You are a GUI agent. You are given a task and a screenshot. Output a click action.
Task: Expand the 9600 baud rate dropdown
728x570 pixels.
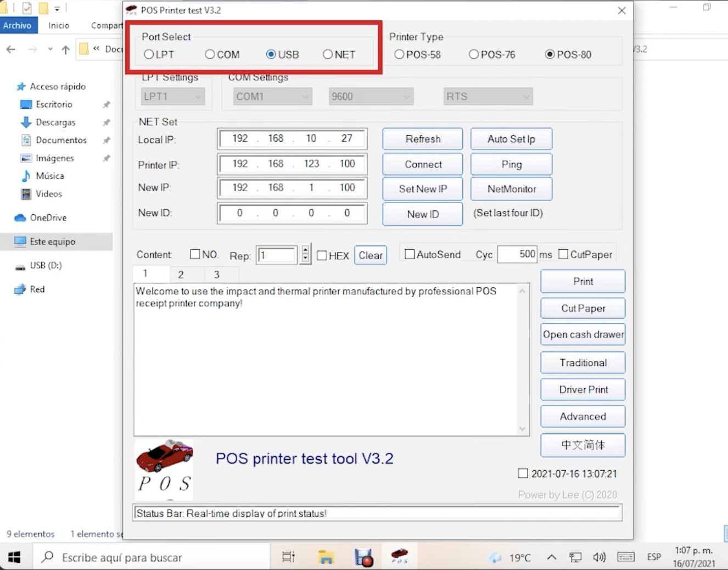pos(371,97)
